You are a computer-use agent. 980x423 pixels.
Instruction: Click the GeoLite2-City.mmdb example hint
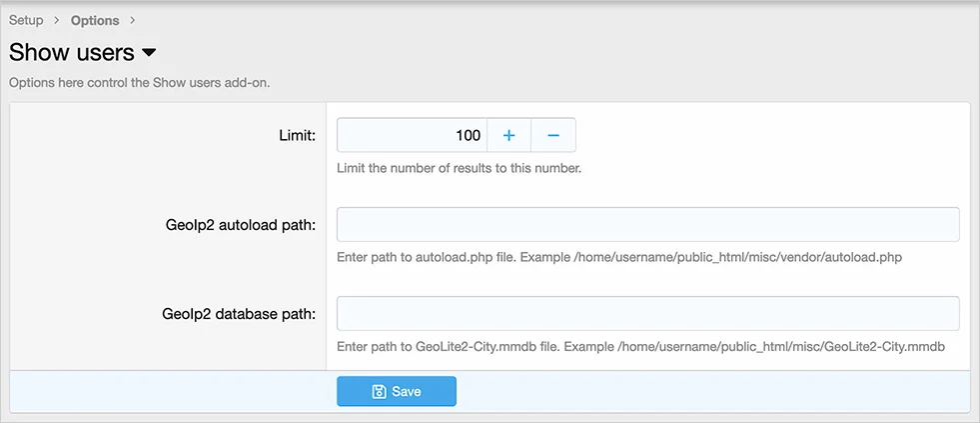tap(640, 346)
